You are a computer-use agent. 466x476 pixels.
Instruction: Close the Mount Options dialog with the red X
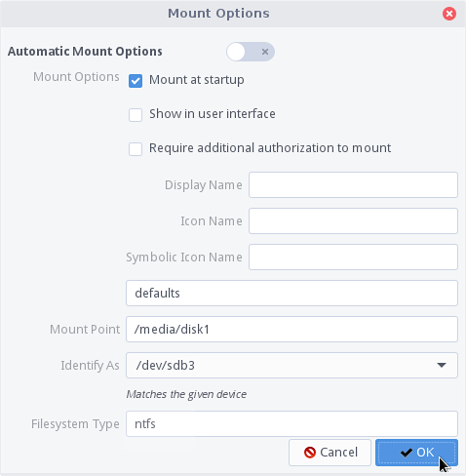pos(449,14)
